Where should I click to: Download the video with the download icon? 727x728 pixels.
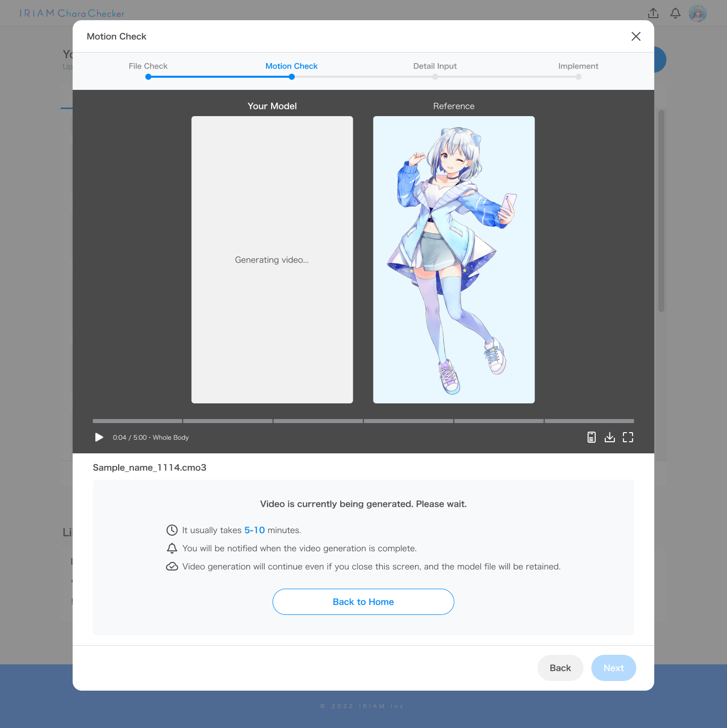coord(610,437)
